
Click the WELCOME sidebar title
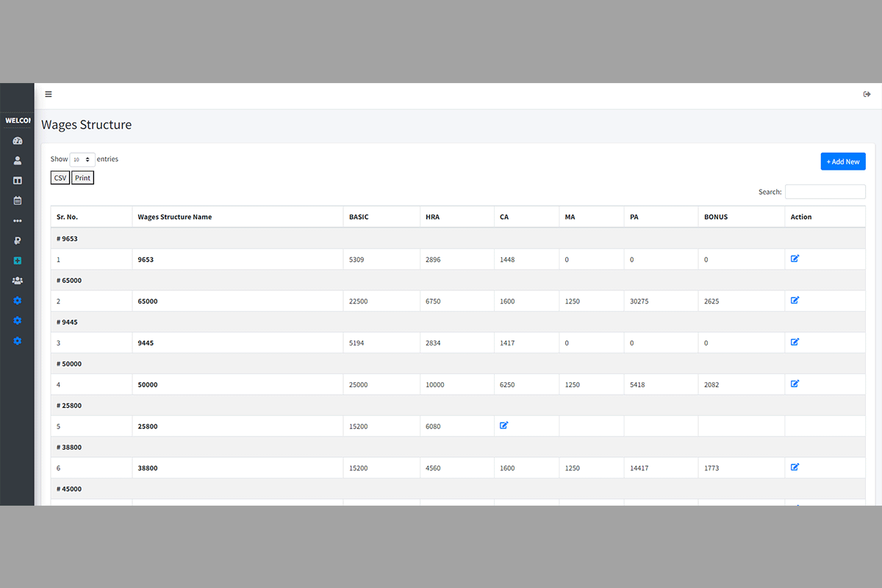pos(18,121)
